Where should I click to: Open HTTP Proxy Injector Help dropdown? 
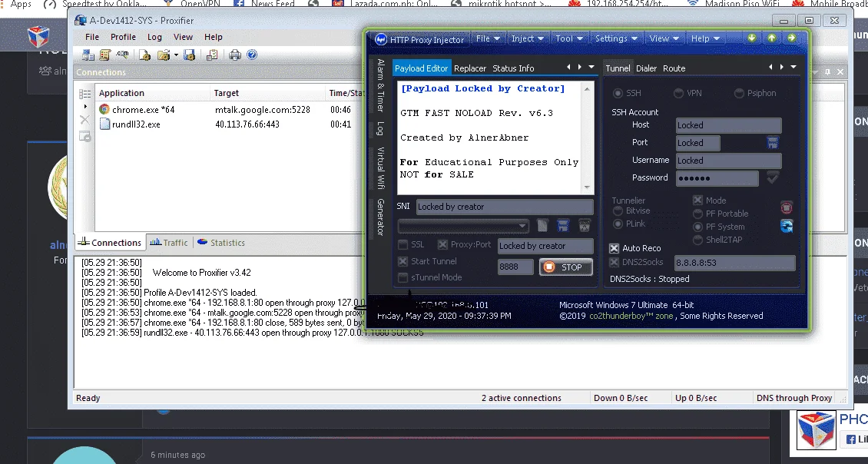pyautogui.click(x=705, y=38)
